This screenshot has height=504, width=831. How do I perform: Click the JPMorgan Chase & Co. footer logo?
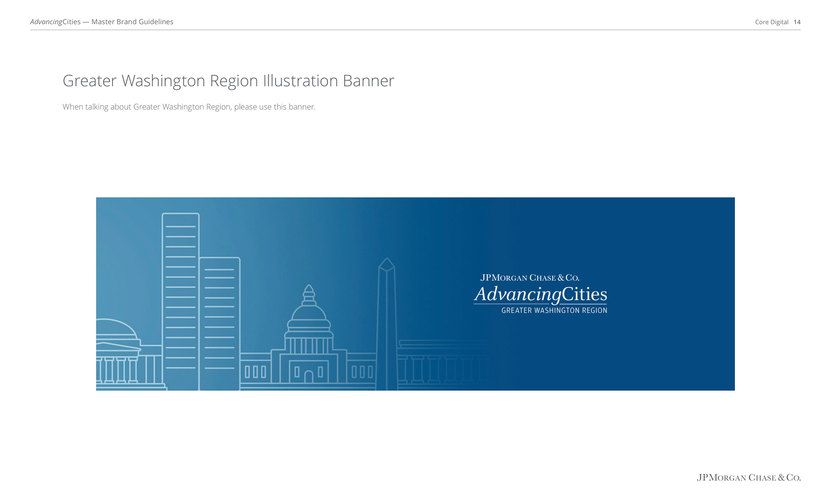point(749,478)
